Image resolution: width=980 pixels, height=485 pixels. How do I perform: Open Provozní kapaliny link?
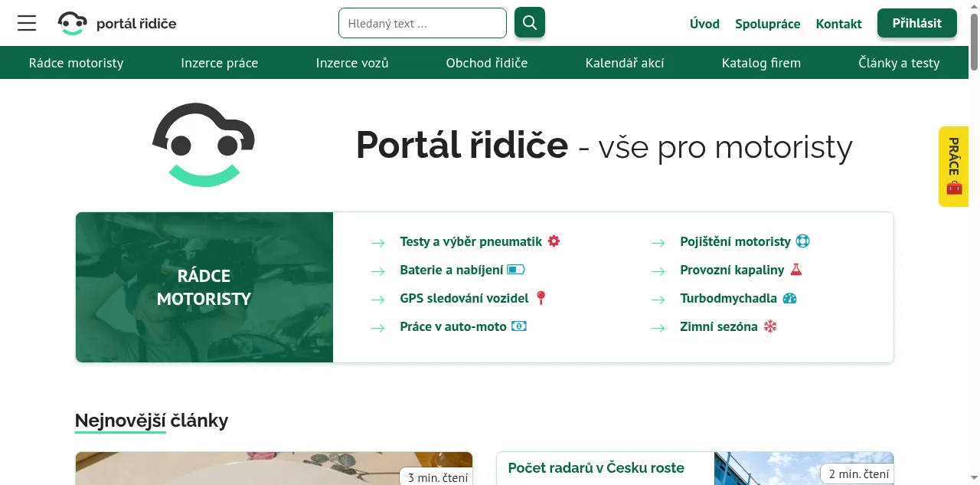click(732, 270)
